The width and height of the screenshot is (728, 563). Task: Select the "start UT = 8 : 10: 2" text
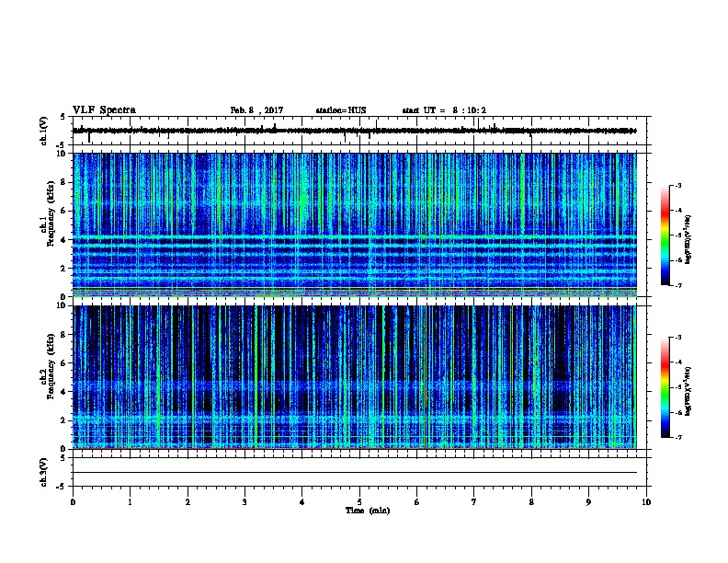pos(444,110)
